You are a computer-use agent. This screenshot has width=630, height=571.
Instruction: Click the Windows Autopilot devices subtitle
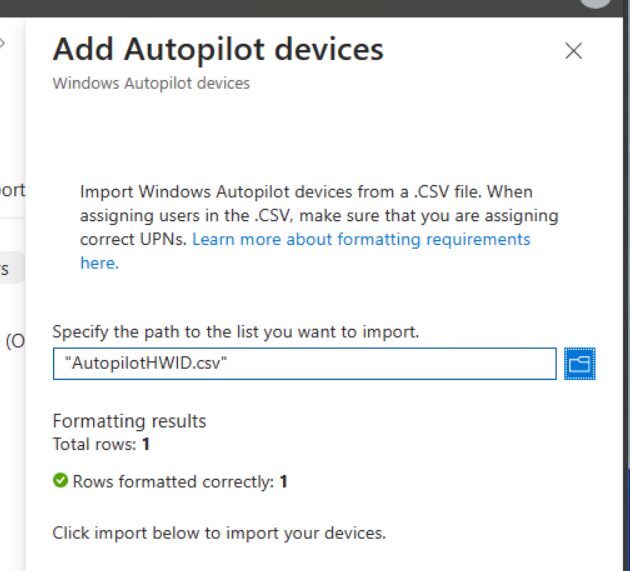tap(151, 84)
